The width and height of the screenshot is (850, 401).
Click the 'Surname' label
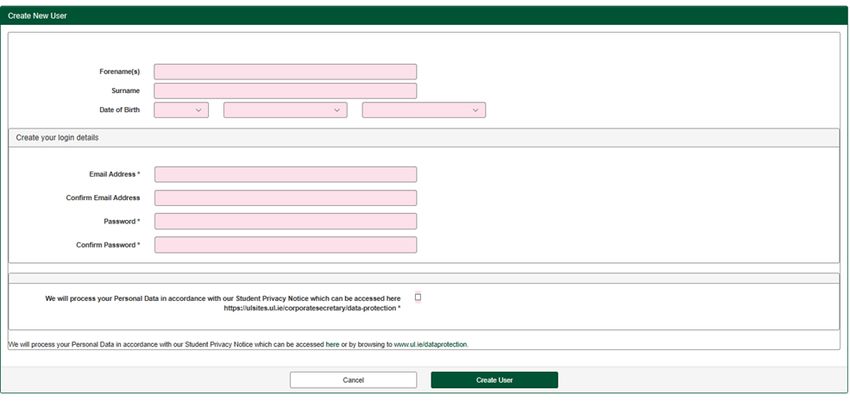(126, 90)
